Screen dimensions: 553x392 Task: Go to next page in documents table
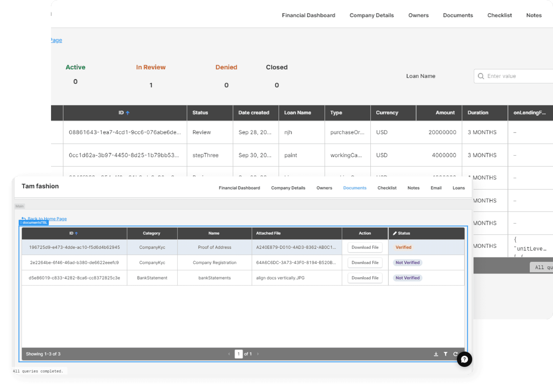click(x=258, y=354)
